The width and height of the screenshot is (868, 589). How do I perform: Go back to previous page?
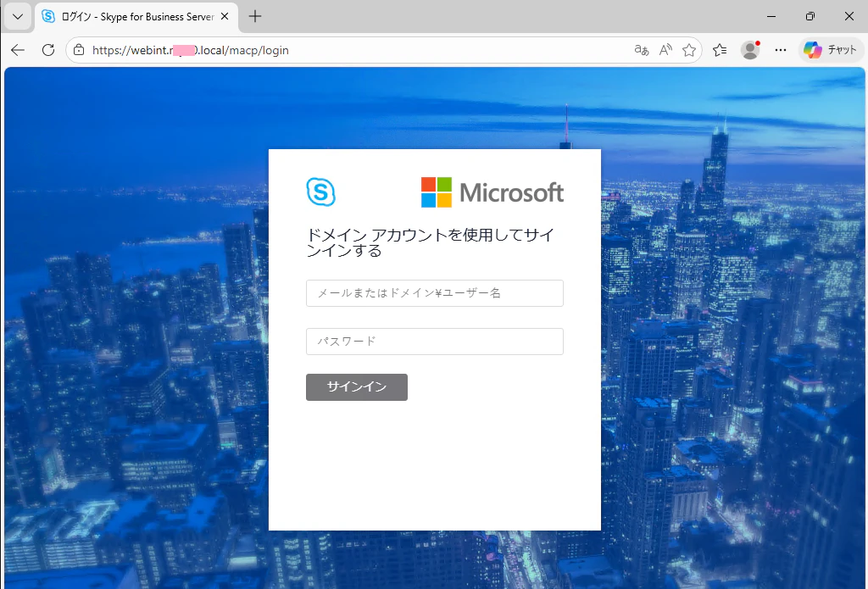coord(18,50)
